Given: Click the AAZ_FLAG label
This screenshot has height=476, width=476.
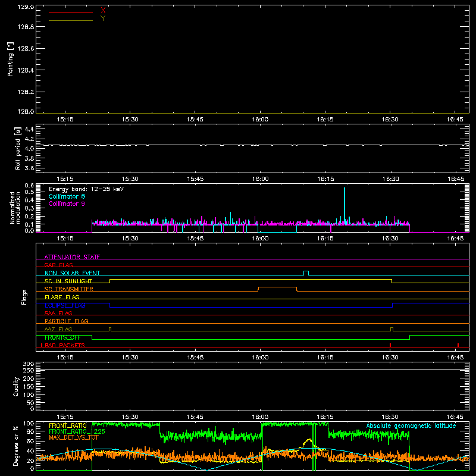Looking at the screenshot, I should point(58,329).
